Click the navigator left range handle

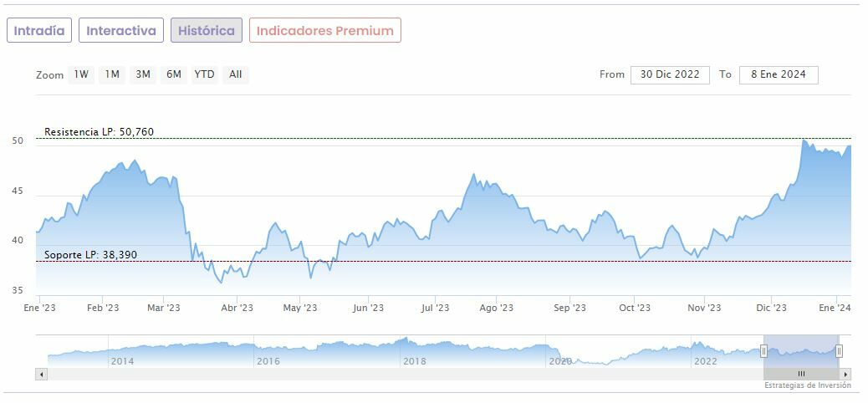coord(763,351)
